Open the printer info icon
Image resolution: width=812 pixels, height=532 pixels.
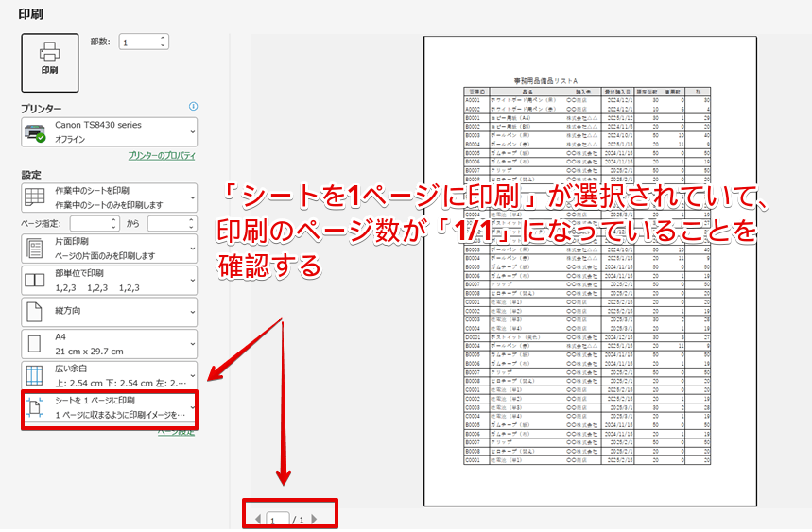click(193, 106)
